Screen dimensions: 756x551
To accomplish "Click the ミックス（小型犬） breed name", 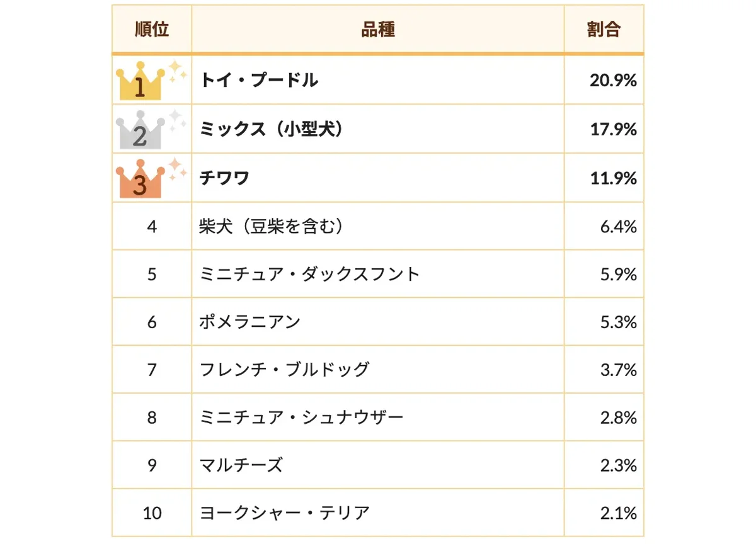I will point(273,130).
